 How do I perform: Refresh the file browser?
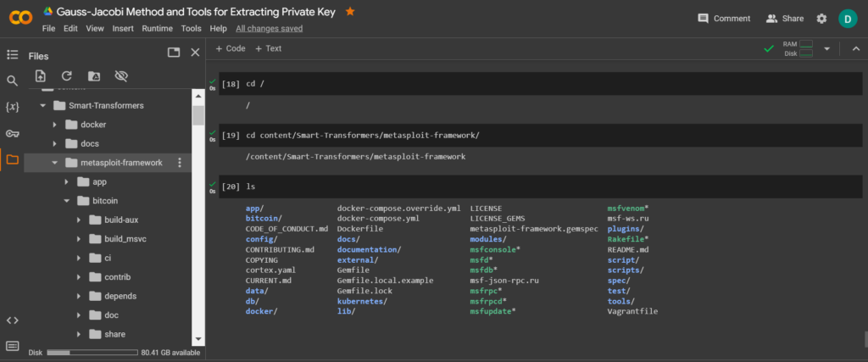pyautogui.click(x=67, y=75)
